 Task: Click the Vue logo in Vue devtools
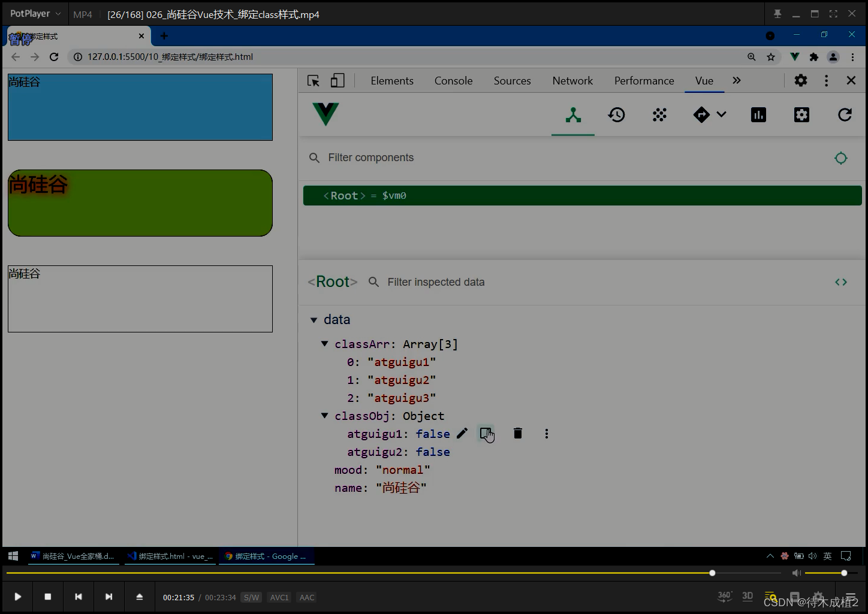[x=325, y=114]
